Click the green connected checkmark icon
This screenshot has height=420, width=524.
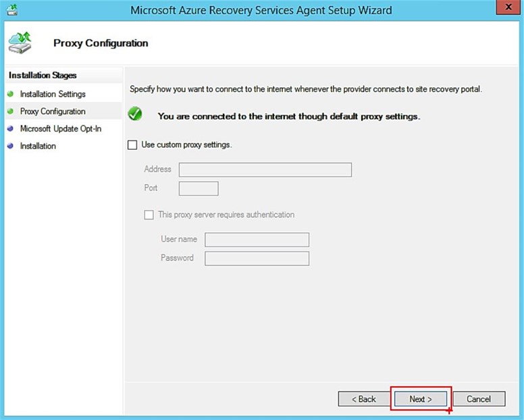click(135, 114)
